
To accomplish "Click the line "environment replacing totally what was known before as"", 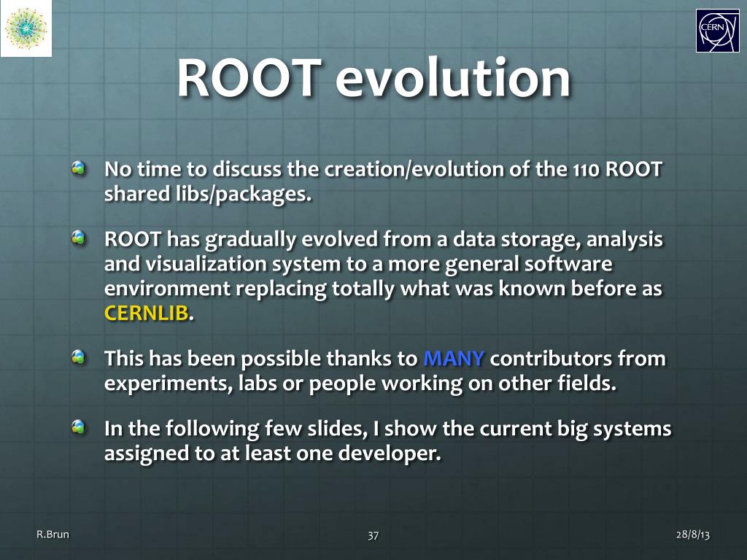I will click(383, 289).
